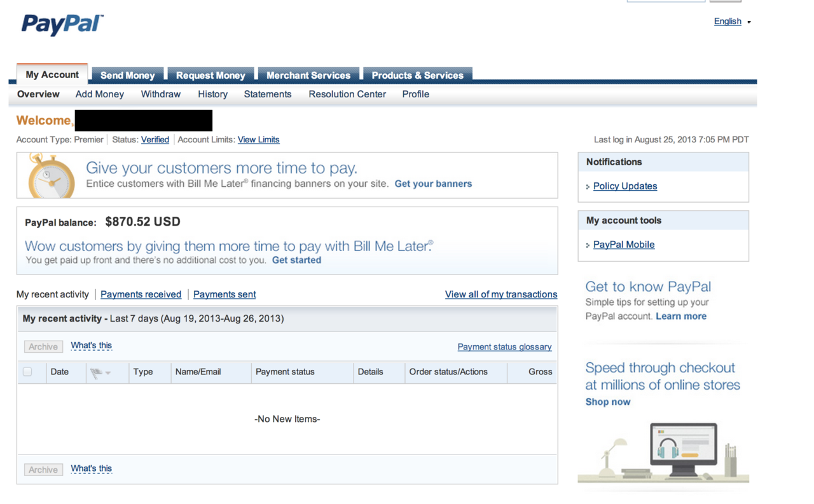This screenshot has height=504, width=814.
Task: Open the Profile submenu
Action: [416, 94]
